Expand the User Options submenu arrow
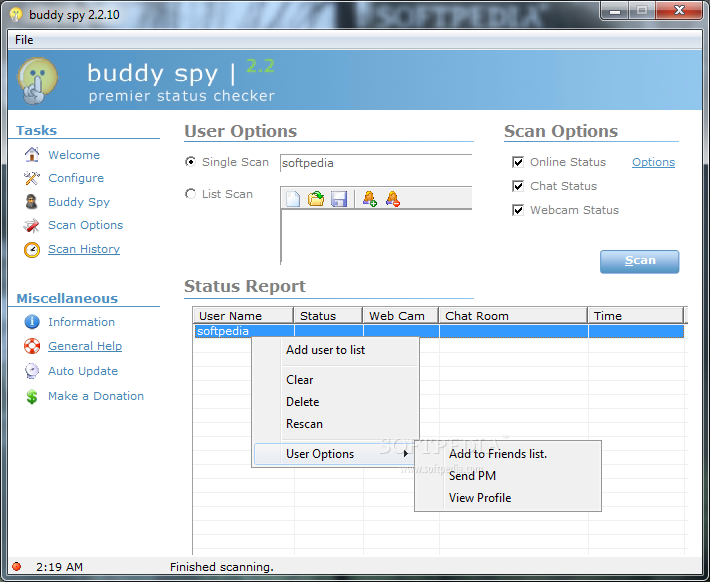 tap(406, 453)
